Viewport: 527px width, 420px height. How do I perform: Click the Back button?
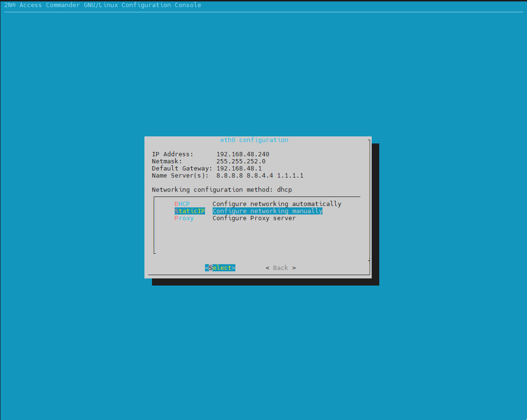(x=281, y=268)
